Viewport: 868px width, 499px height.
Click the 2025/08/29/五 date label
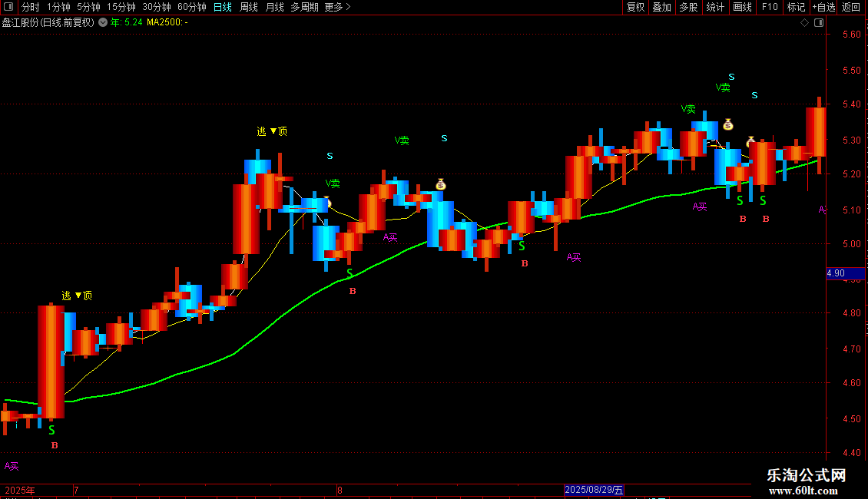[x=594, y=490]
